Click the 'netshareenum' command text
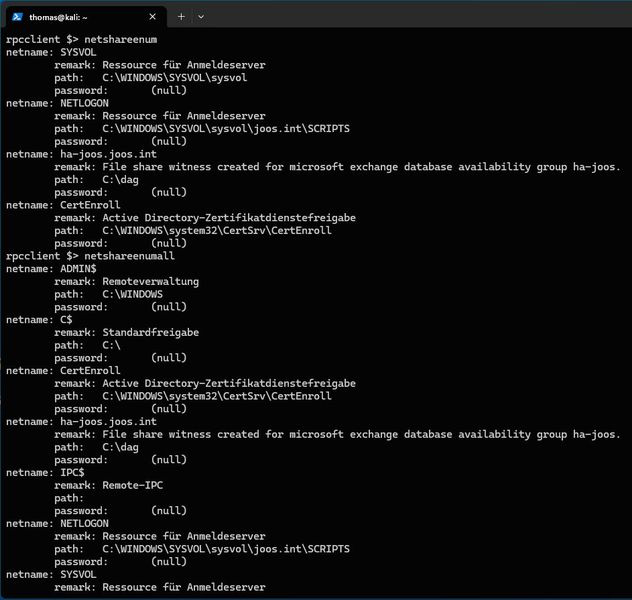The width and height of the screenshot is (632, 600). click(121, 39)
